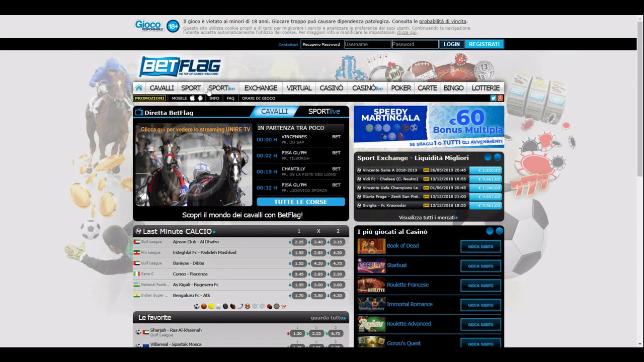Open the CARTE menu
The image size is (644, 362).
coord(427,88)
